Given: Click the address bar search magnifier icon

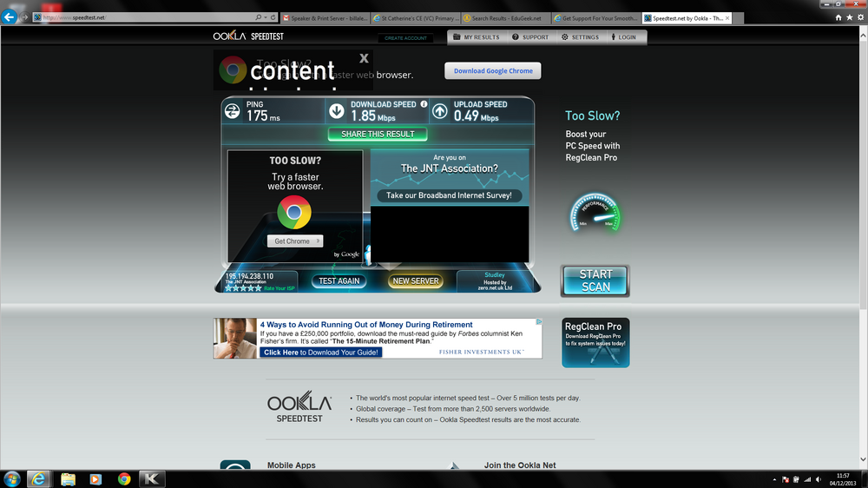Looking at the screenshot, I should pyautogui.click(x=259, y=17).
